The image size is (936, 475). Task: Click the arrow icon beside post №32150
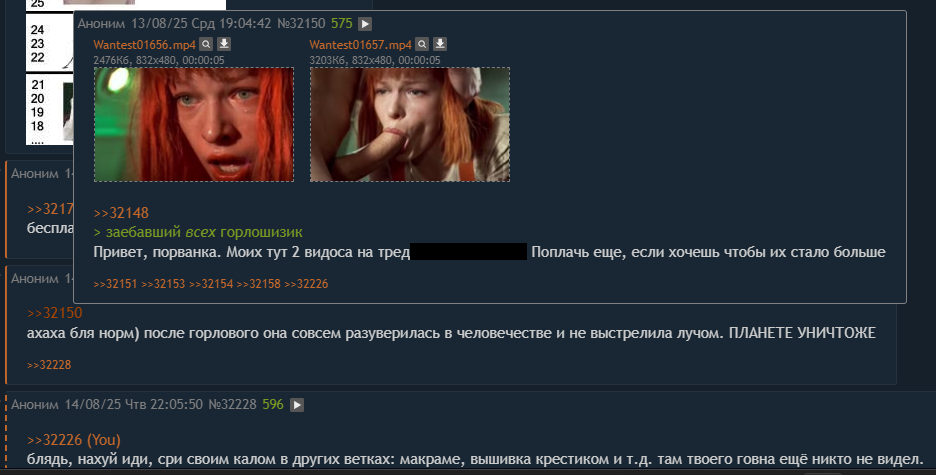coord(365,24)
